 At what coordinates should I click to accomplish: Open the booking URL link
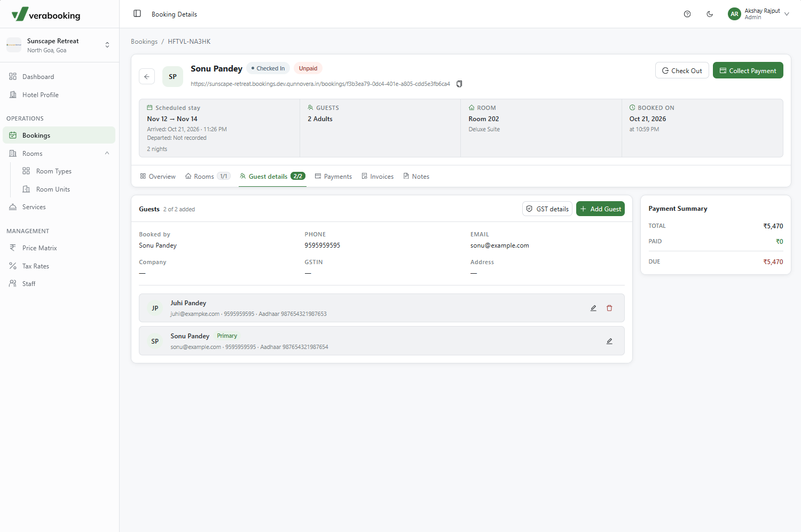pyautogui.click(x=320, y=84)
